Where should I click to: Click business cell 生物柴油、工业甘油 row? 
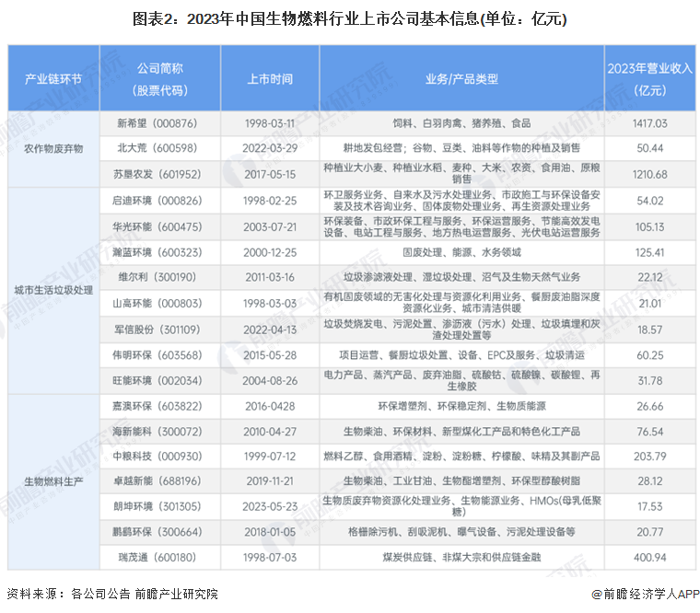tap(461, 481)
